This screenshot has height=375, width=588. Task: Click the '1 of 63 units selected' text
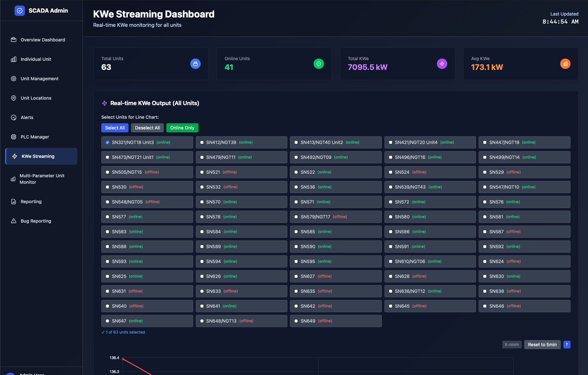pos(123,332)
